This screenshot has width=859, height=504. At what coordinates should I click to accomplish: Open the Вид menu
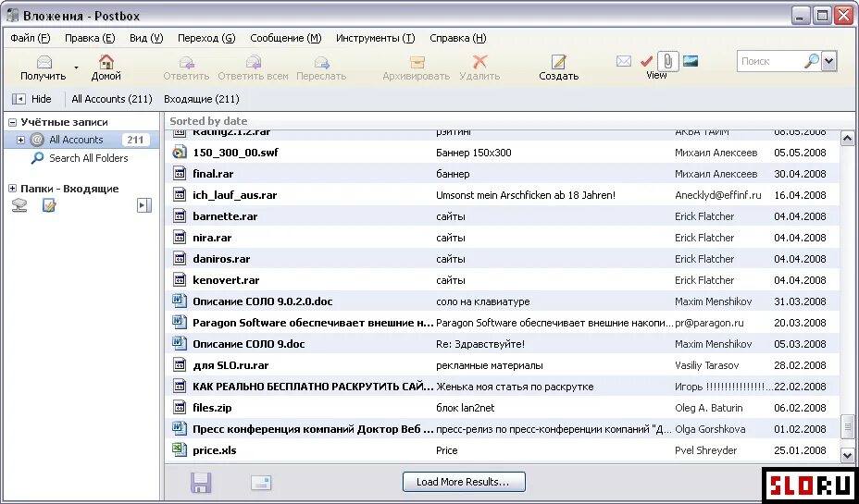pyautogui.click(x=146, y=38)
